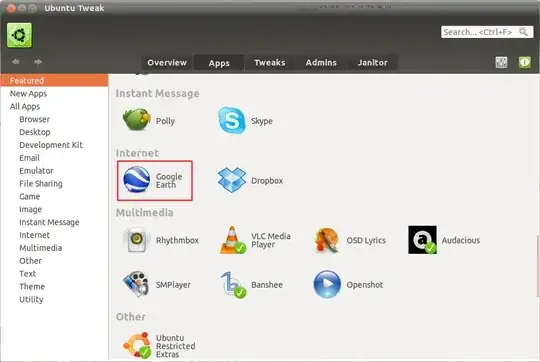Select the Dropbox box icon
This screenshot has width=540, height=362.
[232, 180]
